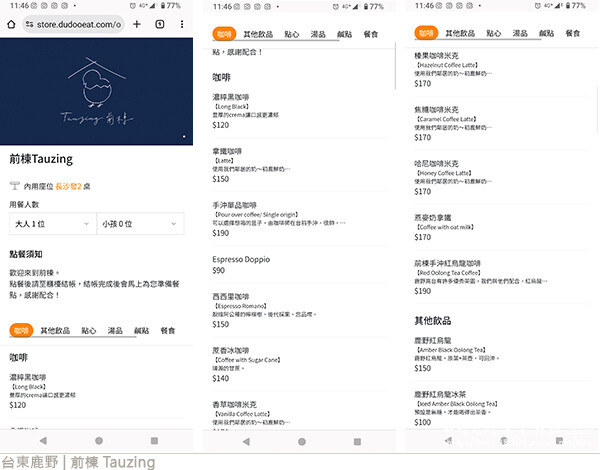The image size is (600, 470).
Task: Open the Espresso Doppio $90 item
Action: (x=300, y=265)
